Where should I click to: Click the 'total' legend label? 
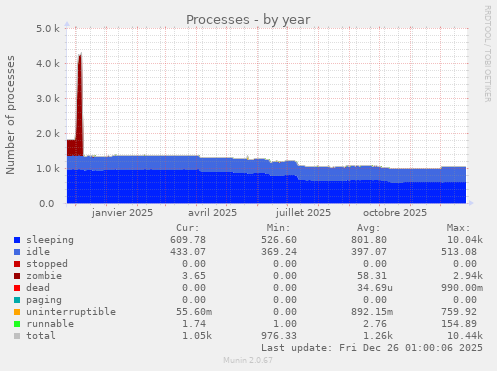[x=41, y=336]
